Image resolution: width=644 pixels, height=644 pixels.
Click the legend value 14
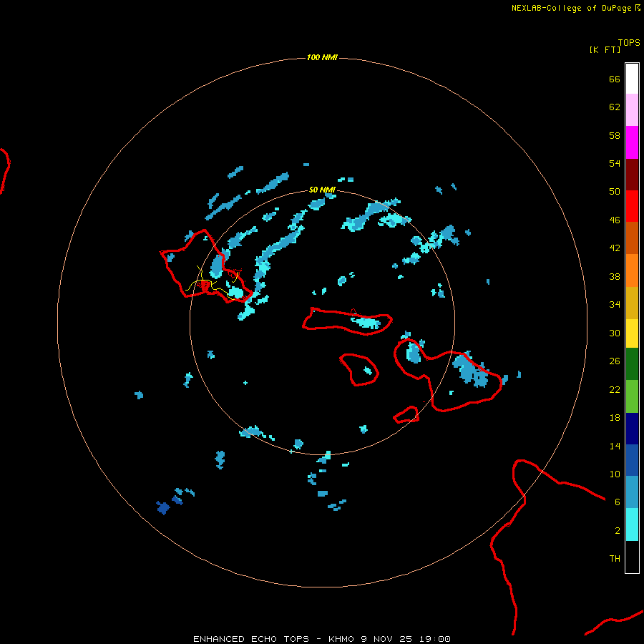pos(615,446)
